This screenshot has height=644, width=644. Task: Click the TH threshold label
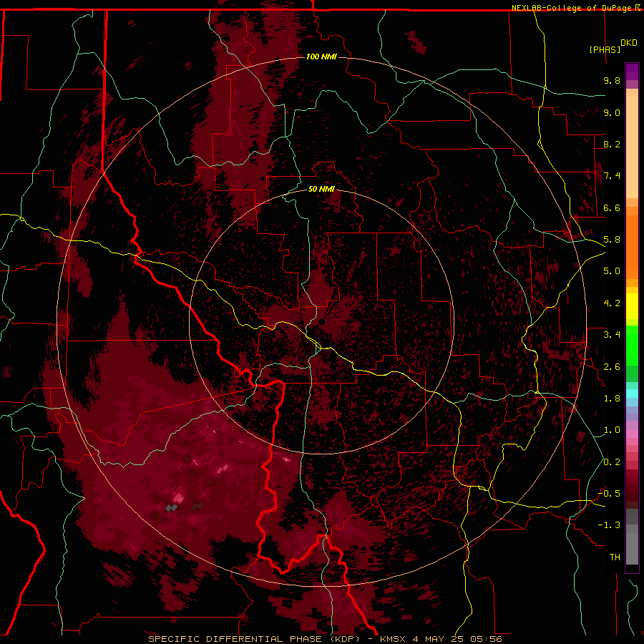point(615,557)
